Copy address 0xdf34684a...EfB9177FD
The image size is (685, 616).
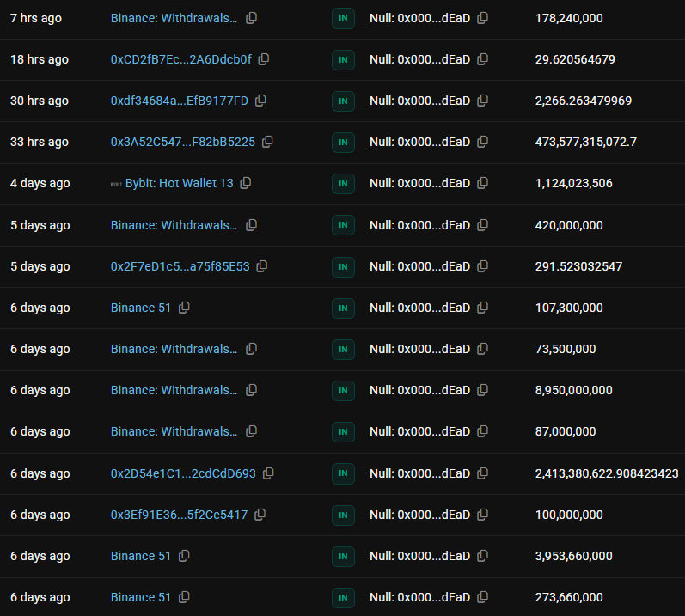click(x=260, y=101)
